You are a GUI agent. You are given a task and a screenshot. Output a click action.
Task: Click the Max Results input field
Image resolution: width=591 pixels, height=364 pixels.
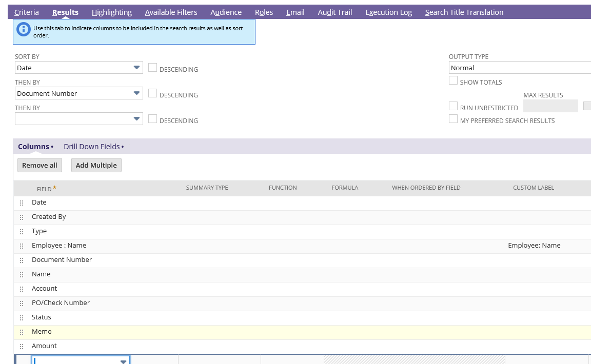[550, 106]
